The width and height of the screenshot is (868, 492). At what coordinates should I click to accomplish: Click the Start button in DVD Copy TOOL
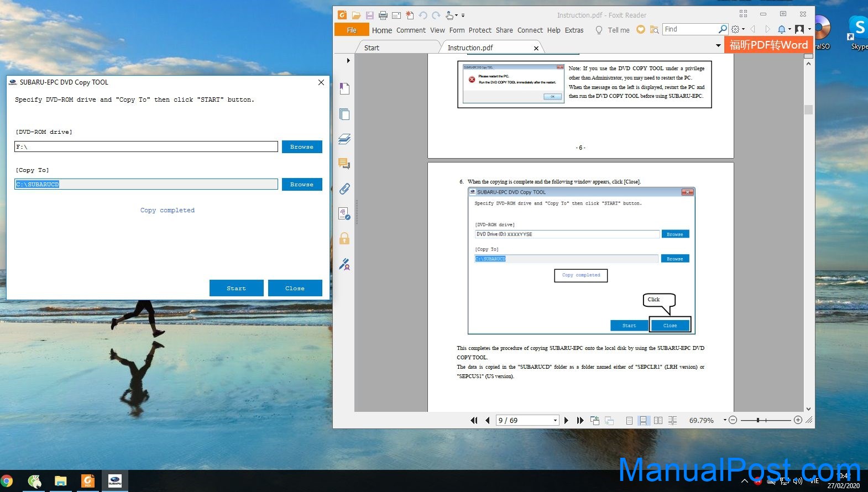(236, 288)
